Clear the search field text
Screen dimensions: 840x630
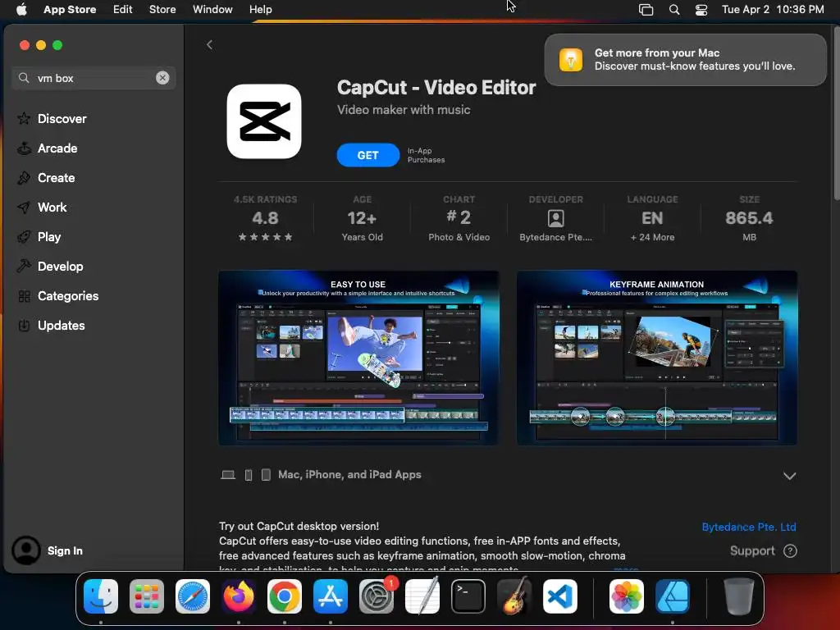[x=162, y=78]
